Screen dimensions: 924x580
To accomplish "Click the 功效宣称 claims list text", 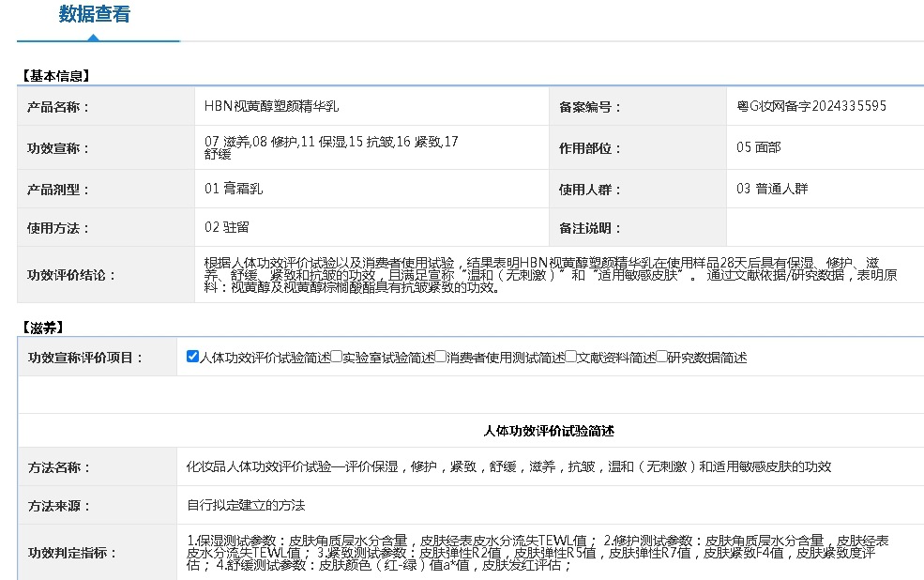I will coord(331,147).
